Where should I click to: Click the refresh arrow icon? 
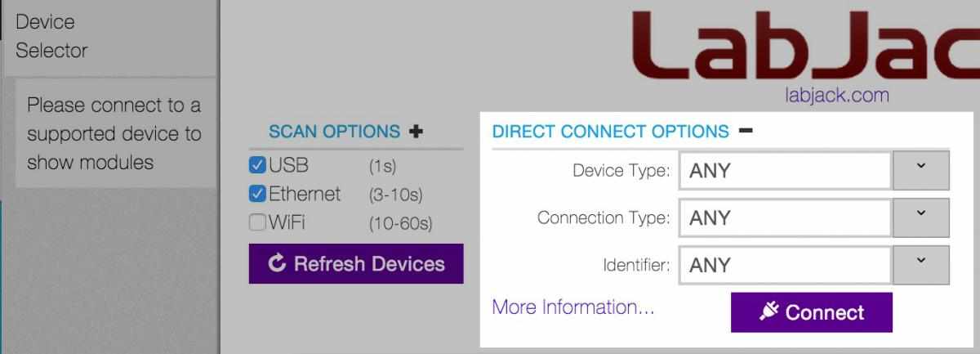pos(277,263)
